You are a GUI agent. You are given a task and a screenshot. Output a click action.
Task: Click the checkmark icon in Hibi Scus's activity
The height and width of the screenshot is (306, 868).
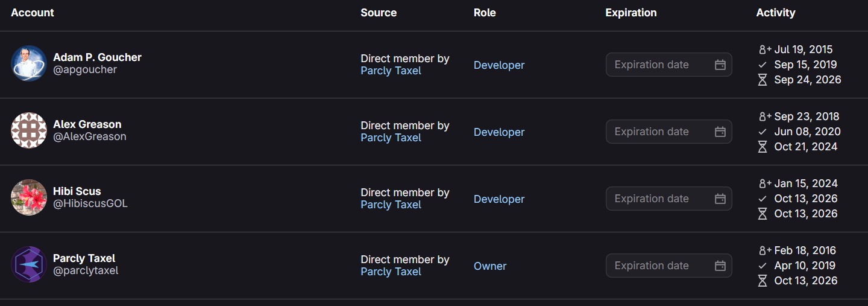tap(763, 199)
